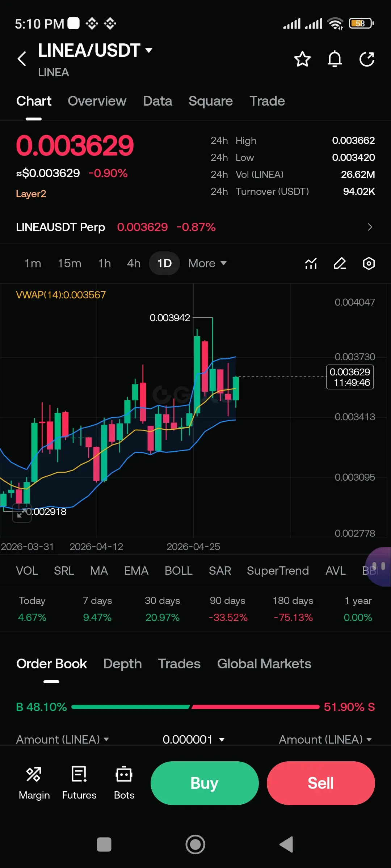Tap the battery status icon

[361, 24]
